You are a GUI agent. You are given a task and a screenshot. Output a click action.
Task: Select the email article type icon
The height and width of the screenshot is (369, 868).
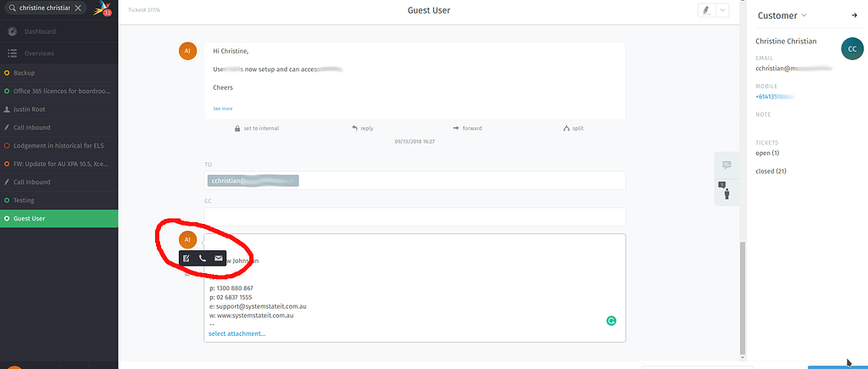[x=218, y=258]
